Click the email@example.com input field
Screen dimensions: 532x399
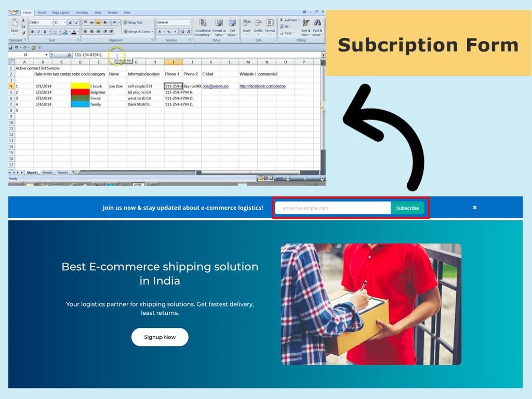tap(333, 208)
